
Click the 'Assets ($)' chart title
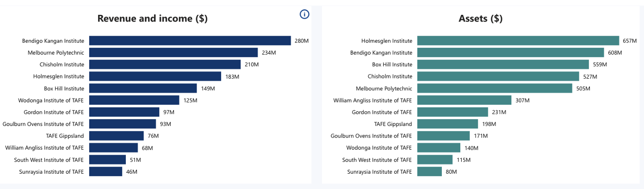tap(480, 19)
